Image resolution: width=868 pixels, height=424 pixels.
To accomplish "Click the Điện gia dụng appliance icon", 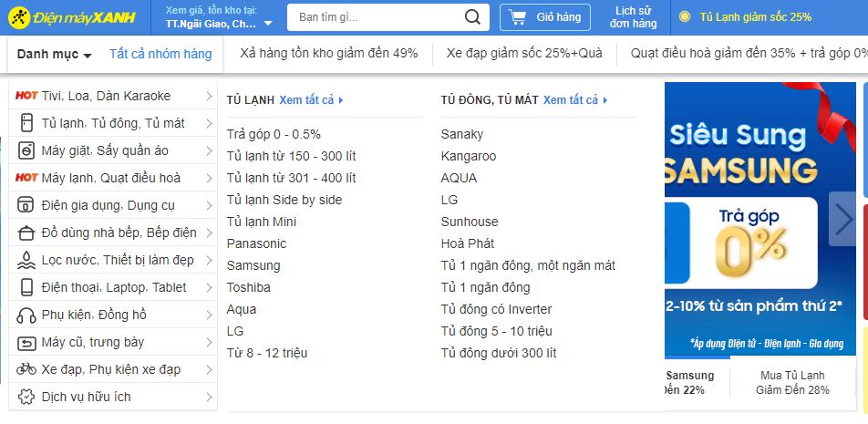I will 26,205.
